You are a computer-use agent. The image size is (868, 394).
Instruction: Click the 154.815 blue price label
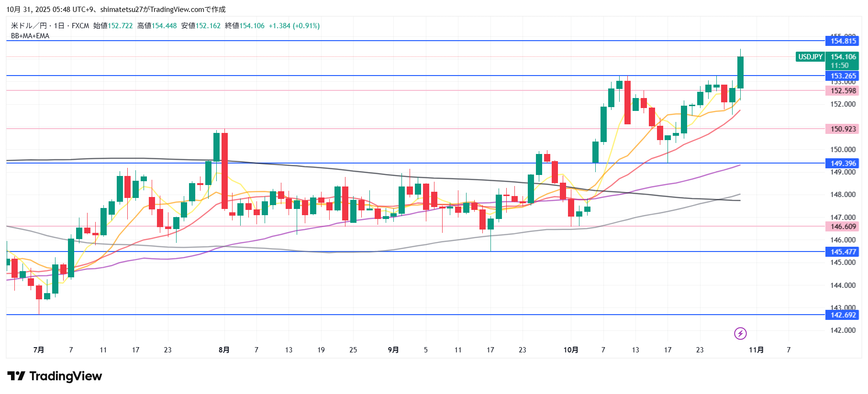pos(843,41)
